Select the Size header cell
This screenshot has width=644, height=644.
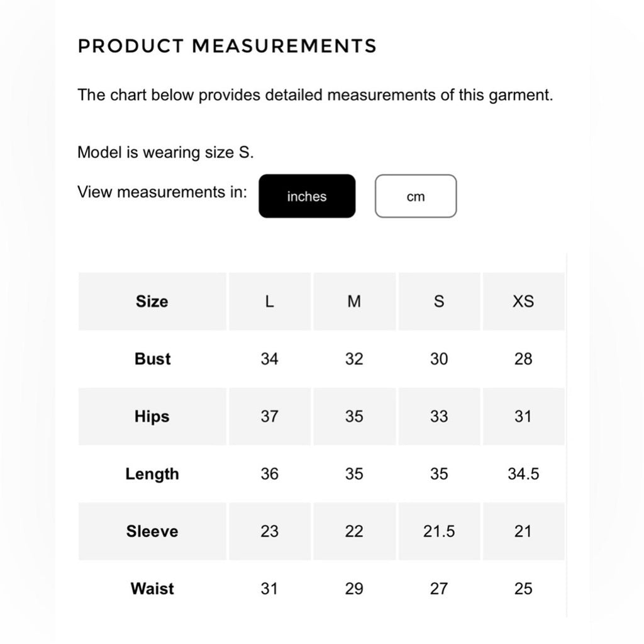[x=152, y=301]
